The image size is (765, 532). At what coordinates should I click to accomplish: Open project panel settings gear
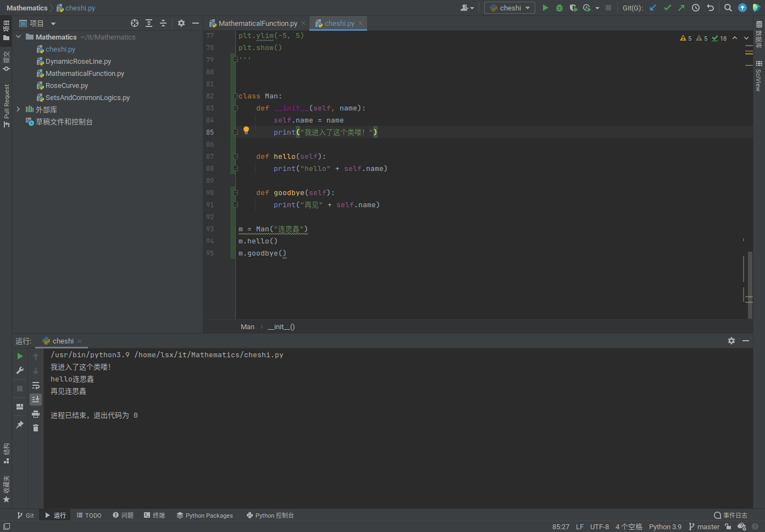click(181, 23)
